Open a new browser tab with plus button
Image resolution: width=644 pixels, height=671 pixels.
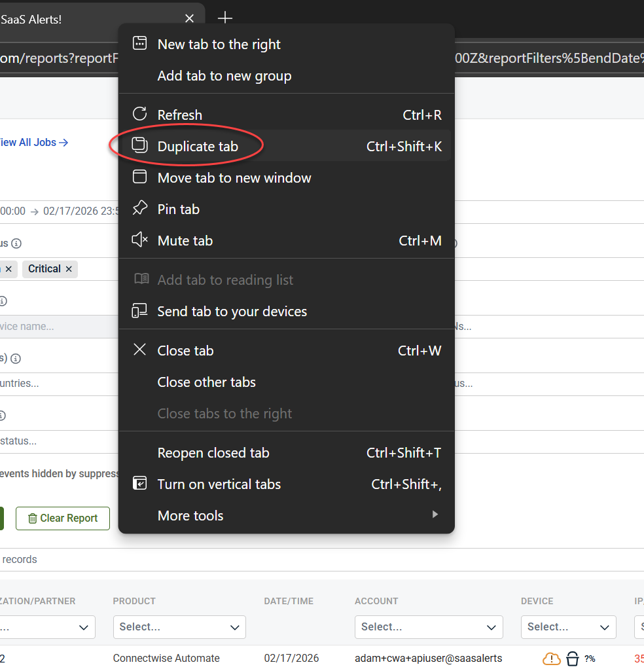pyautogui.click(x=224, y=18)
